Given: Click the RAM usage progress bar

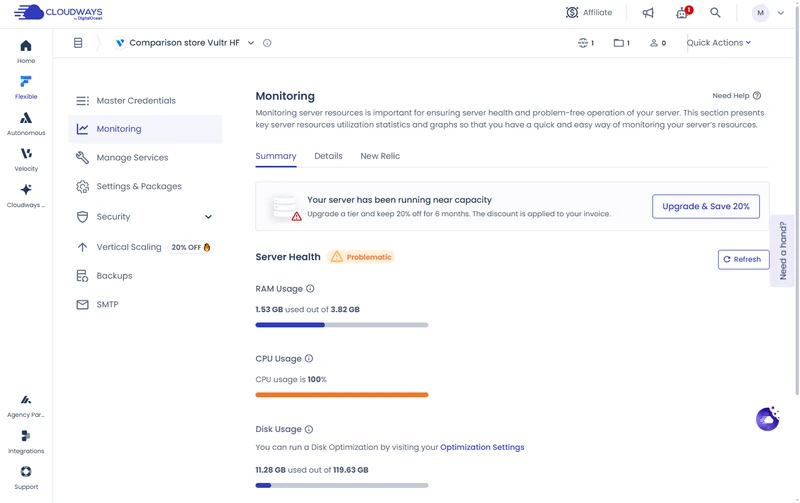Looking at the screenshot, I should 342,325.
